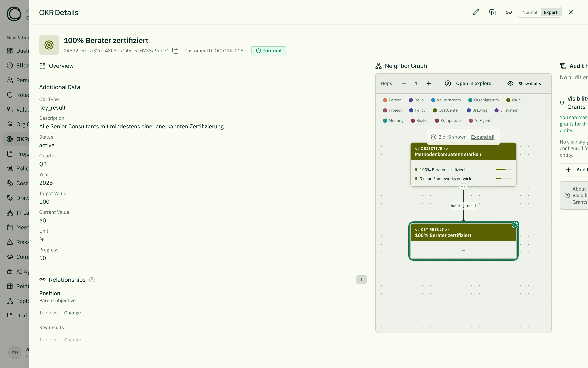
Task: Click the Org Chart building icon
Action: 10,124
